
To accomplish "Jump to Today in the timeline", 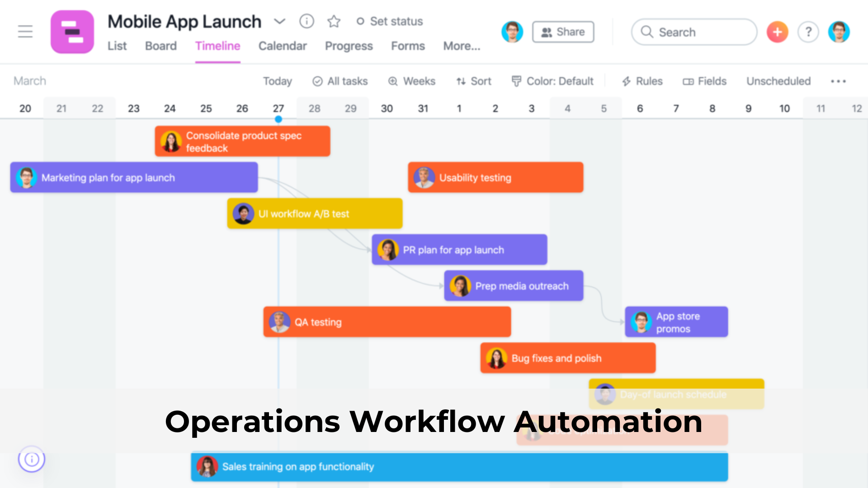I will tap(278, 81).
